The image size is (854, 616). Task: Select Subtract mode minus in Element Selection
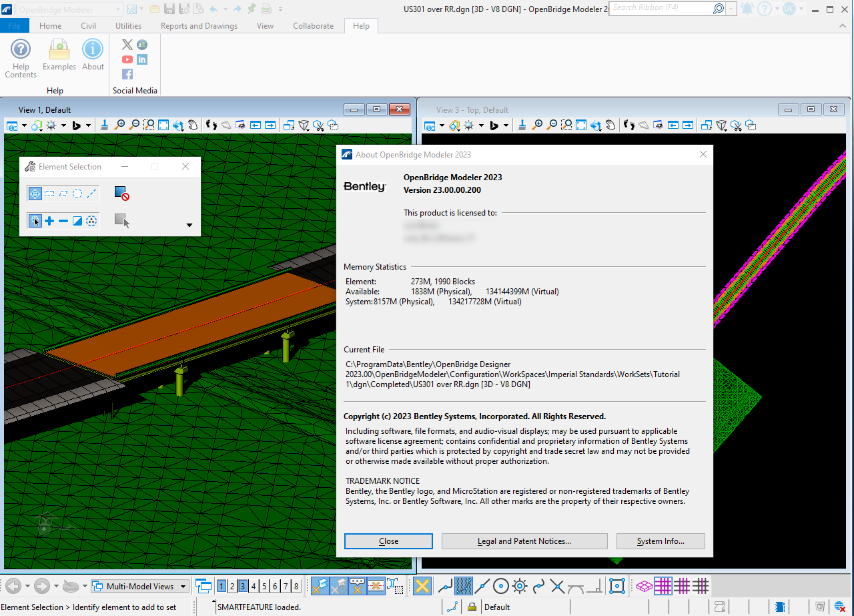coord(63,221)
